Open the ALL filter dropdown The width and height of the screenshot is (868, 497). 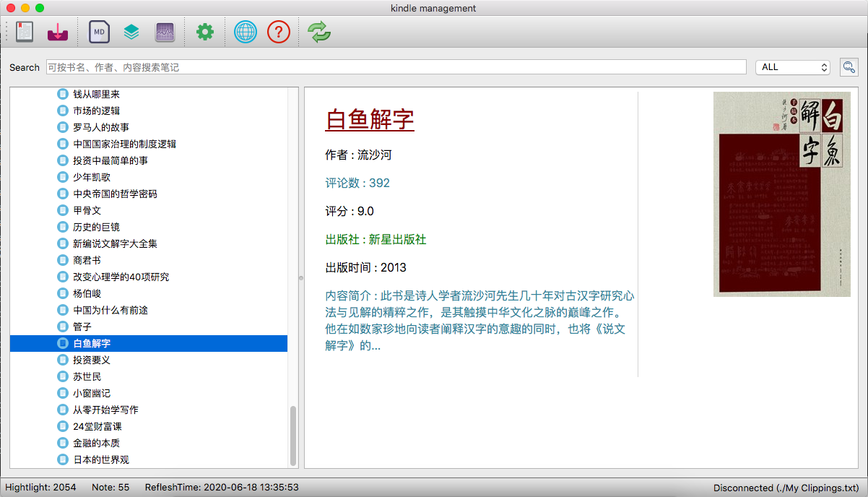pos(792,66)
